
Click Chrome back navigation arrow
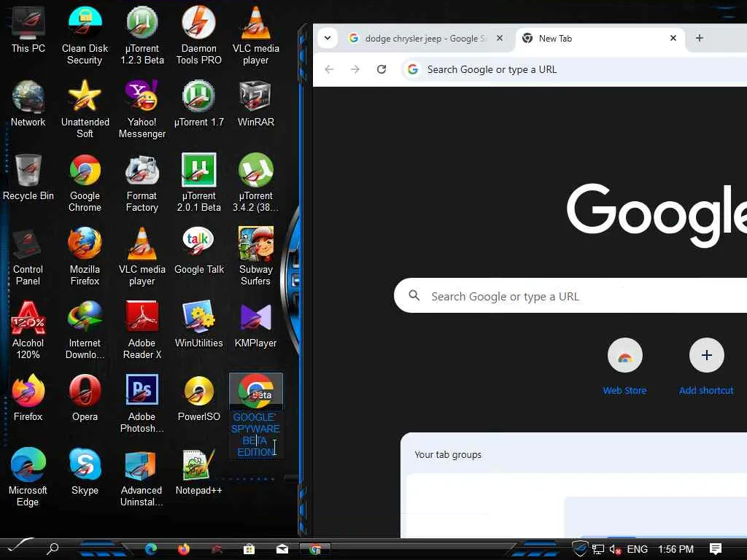(x=329, y=69)
